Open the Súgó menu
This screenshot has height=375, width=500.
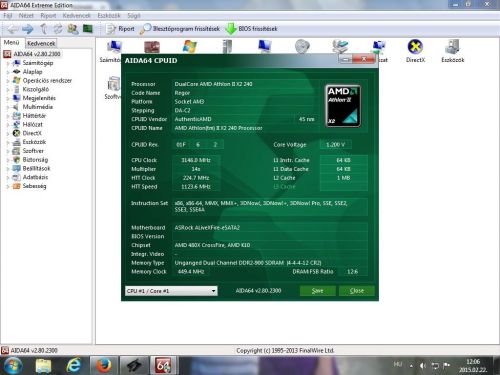coord(134,15)
